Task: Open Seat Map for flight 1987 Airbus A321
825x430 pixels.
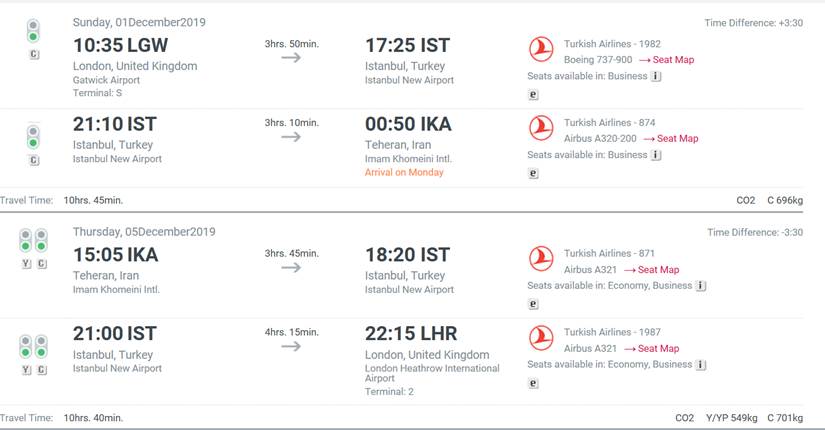Action: 651,349
